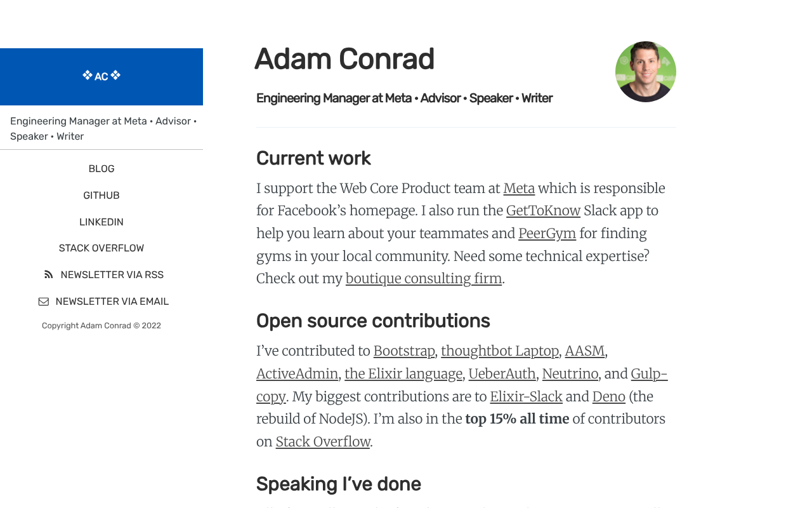Subscribe via Newsletter via Email link
Image resolution: width=812 pixels, height=508 pixels.
coord(112,302)
